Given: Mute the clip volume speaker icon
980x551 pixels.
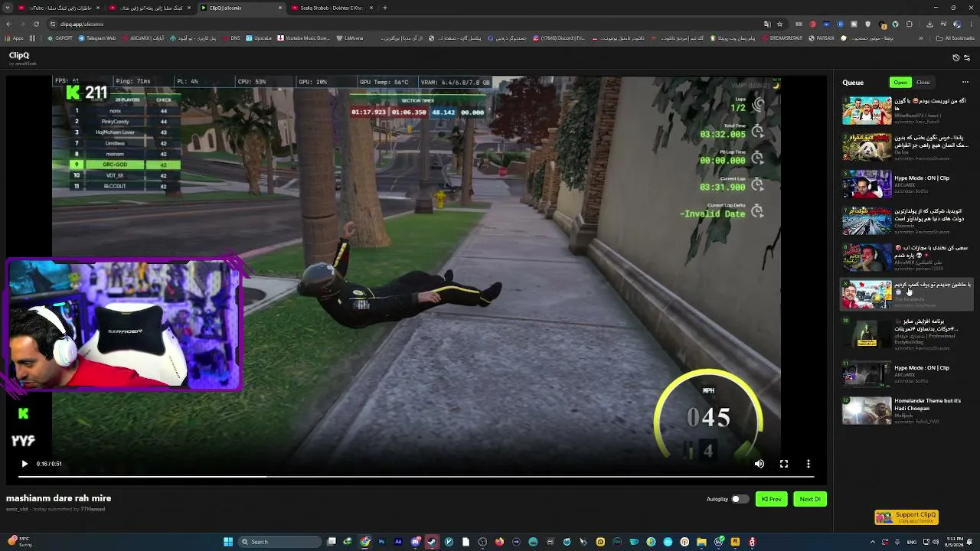Looking at the screenshot, I should (x=759, y=464).
